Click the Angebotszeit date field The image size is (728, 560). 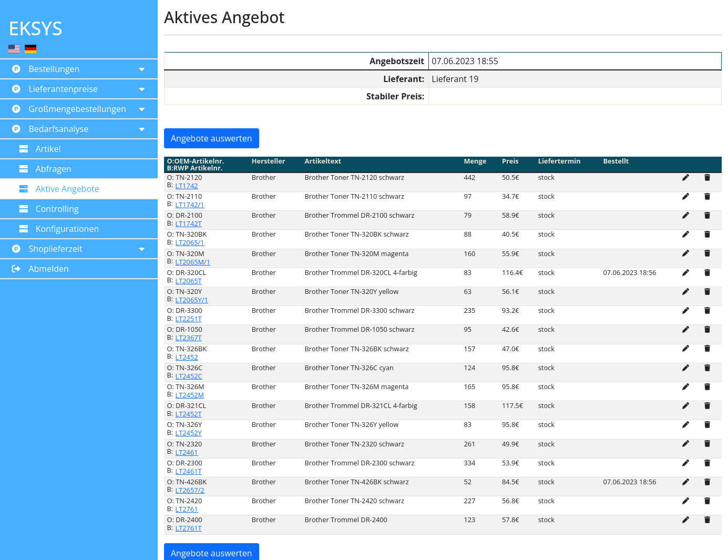[x=574, y=61]
